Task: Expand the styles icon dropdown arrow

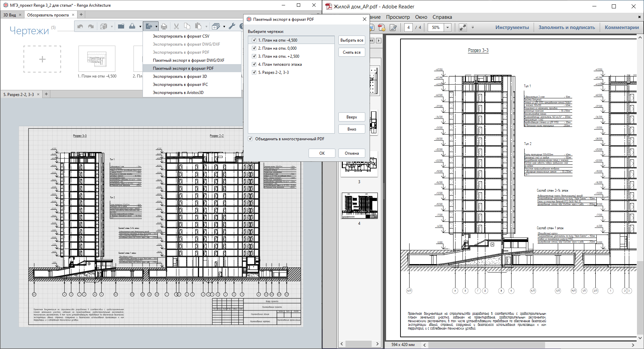Action: click(x=224, y=27)
